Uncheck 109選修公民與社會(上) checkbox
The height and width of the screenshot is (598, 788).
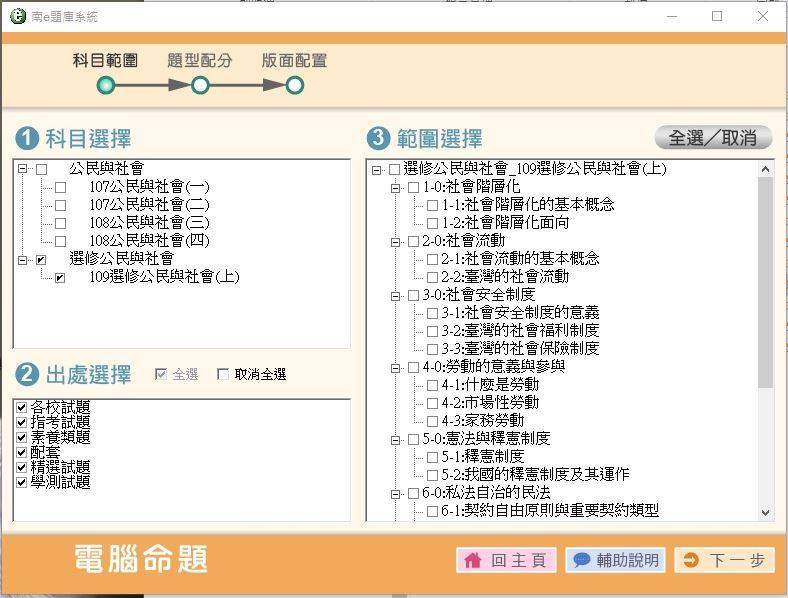coord(60,277)
